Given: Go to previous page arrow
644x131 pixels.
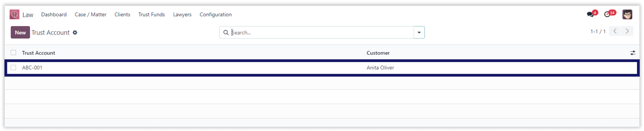Looking at the screenshot, I should (615, 32).
